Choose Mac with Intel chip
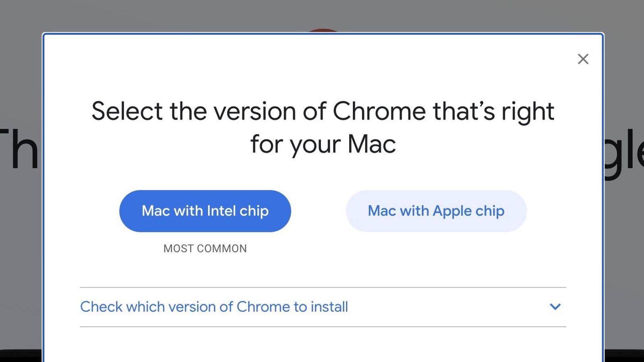The width and height of the screenshot is (644, 362). [205, 211]
